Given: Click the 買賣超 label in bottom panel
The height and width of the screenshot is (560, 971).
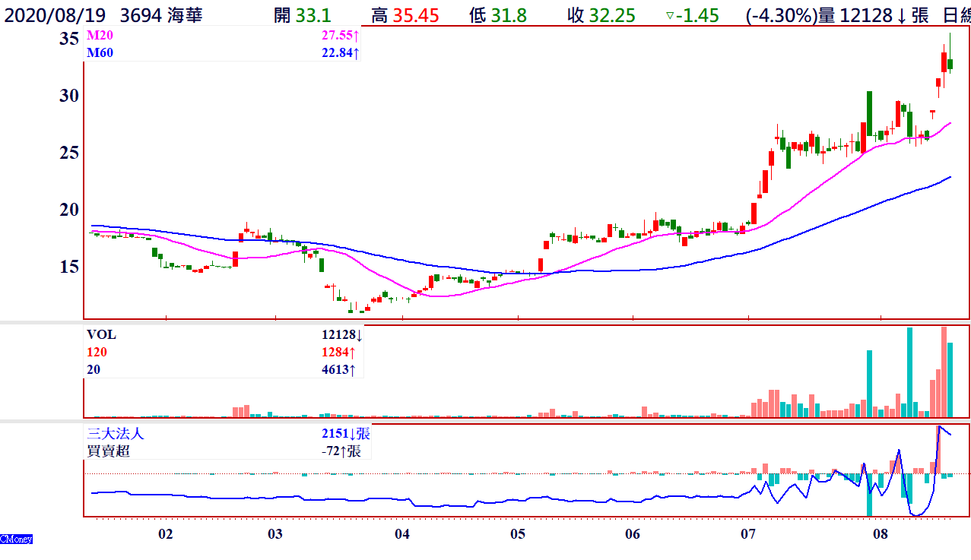Looking at the screenshot, I should (x=109, y=451).
